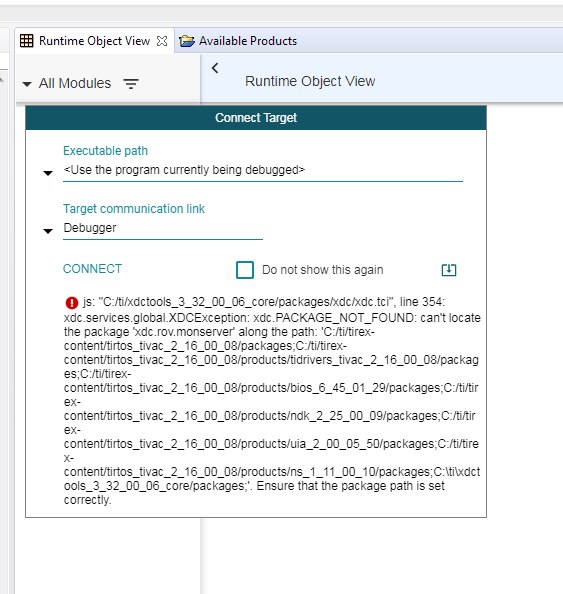
Task: Click the filter modules icon
Action: pyautogui.click(x=131, y=83)
